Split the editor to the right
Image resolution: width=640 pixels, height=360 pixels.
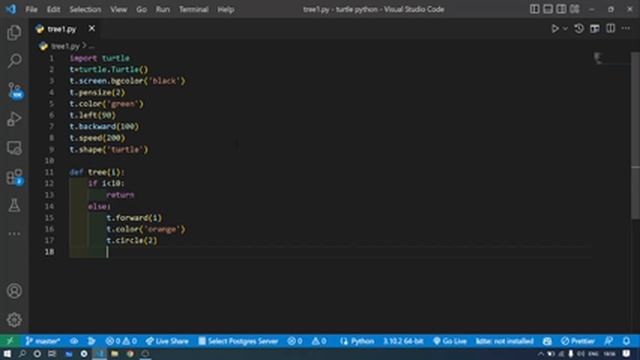[x=611, y=29]
